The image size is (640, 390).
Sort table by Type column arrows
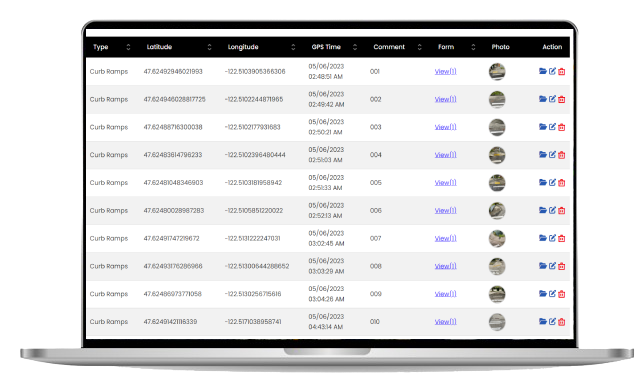(x=128, y=47)
